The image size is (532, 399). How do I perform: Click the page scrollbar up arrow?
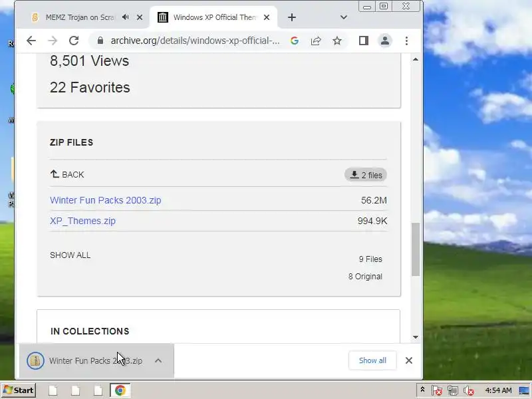[x=416, y=59]
